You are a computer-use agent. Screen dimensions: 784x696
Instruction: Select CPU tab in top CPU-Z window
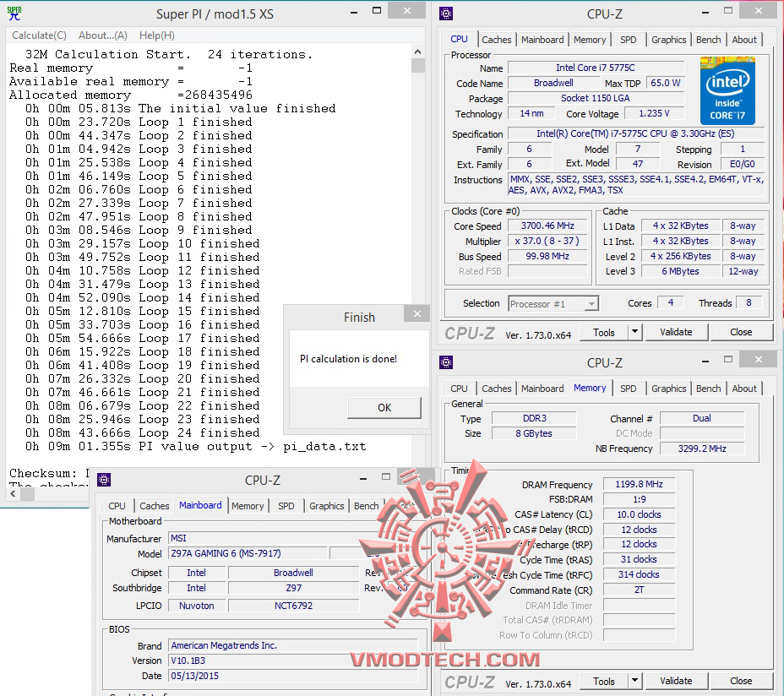click(459, 39)
